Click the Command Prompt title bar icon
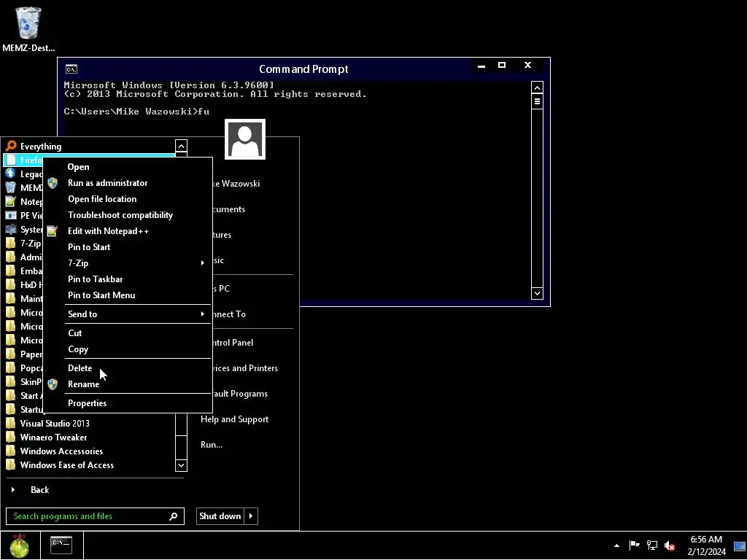747x560 pixels. coord(71,69)
